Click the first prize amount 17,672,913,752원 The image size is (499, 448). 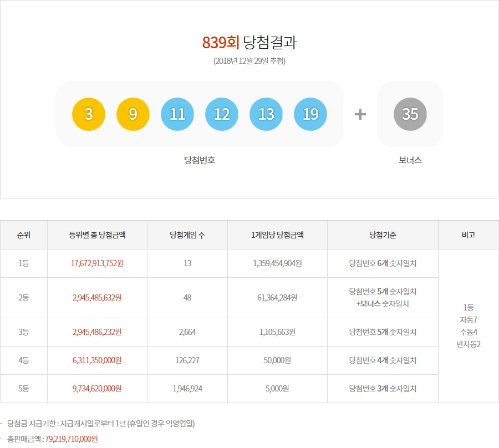click(x=96, y=263)
